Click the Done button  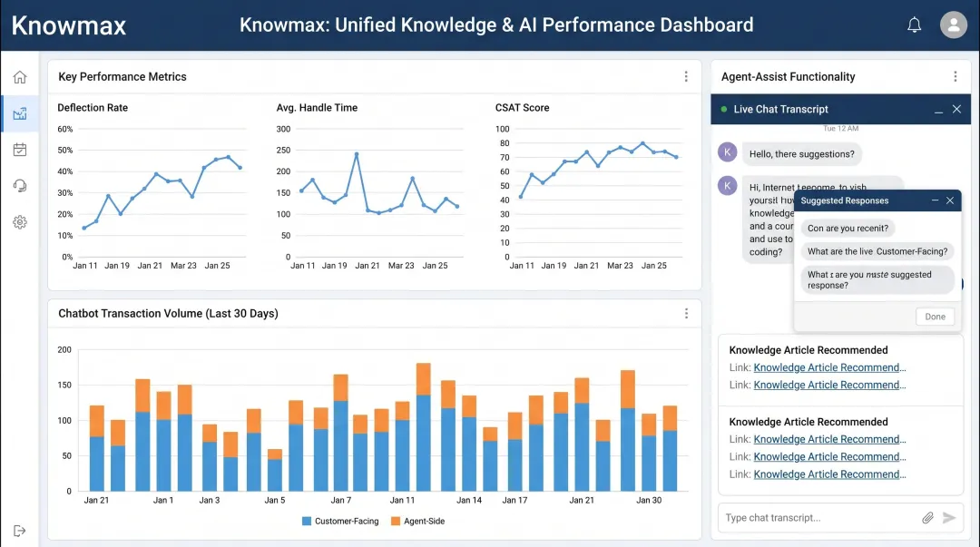pos(935,317)
